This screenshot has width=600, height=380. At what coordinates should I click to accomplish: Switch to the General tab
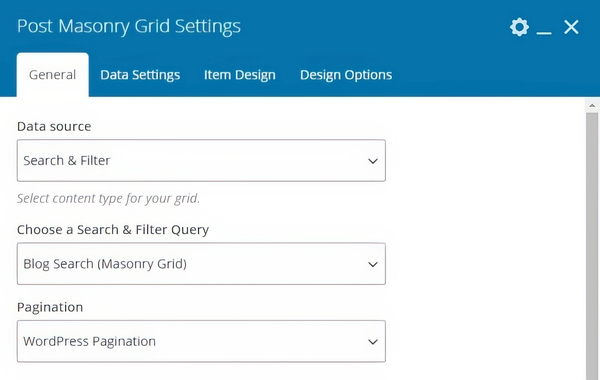coord(52,75)
